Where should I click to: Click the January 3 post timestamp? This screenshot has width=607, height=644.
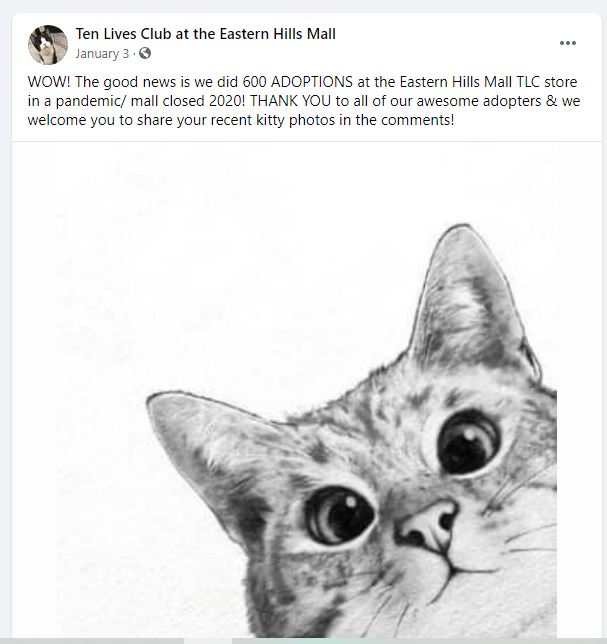click(102, 53)
